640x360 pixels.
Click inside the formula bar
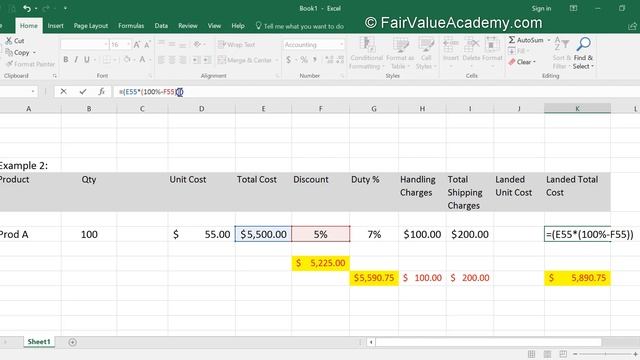376,92
